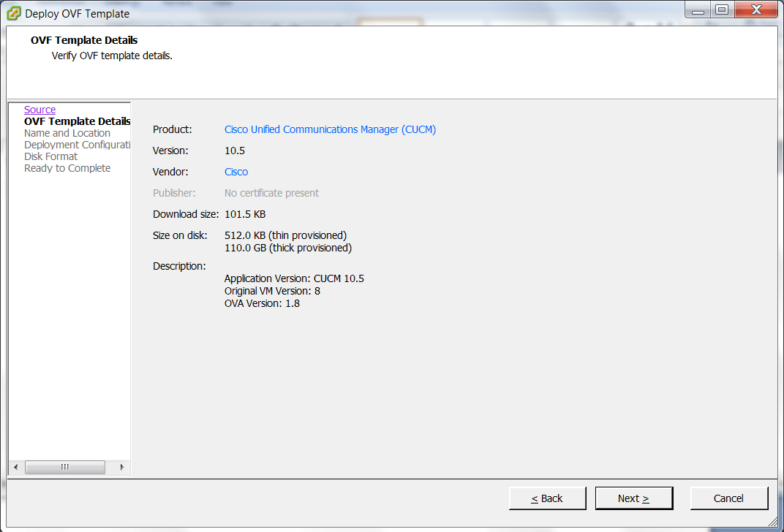Click the Download size value 101.5 KB
The width and height of the screenshot is (784, 532).
point(245,214)
